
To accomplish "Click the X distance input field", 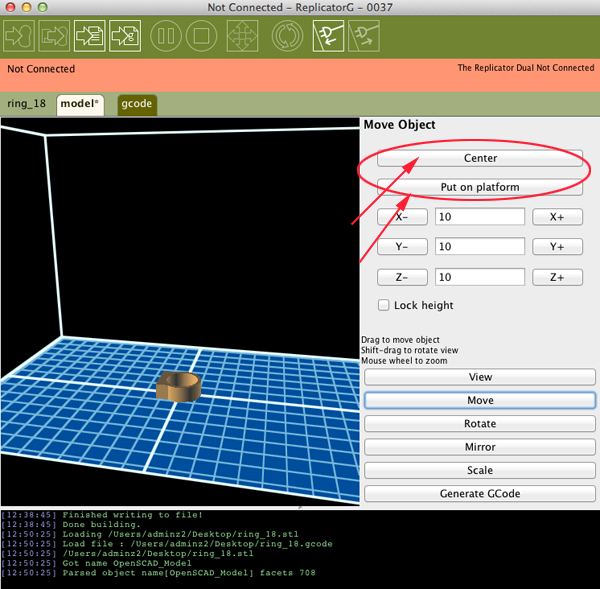I will (480, 217).
